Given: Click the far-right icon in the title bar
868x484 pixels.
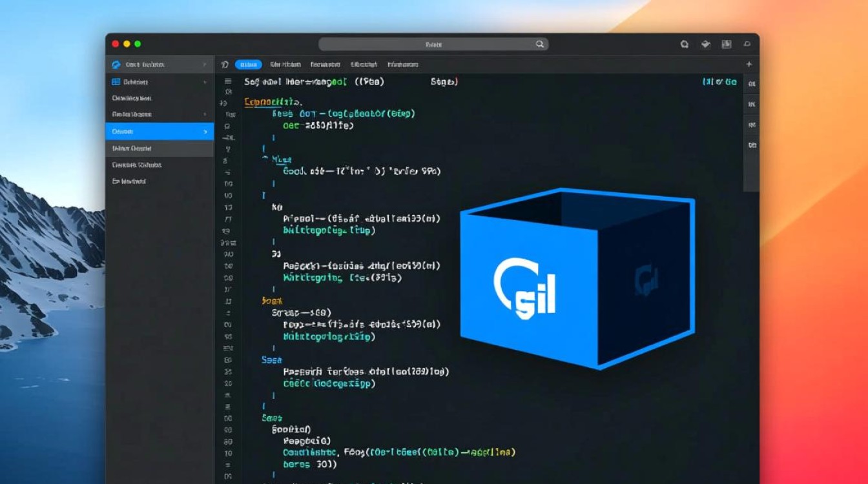Looking at the screenshot, I should (x=747, y=45).
